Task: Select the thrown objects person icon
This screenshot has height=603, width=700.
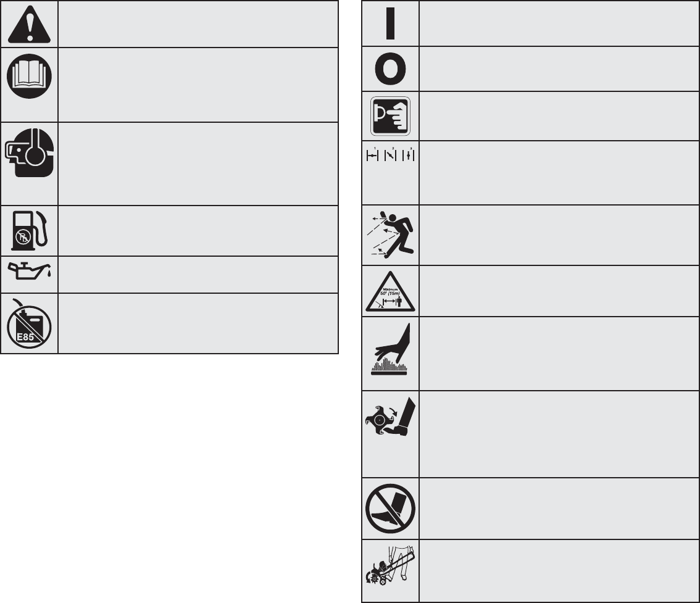Action: coord(391,235)
